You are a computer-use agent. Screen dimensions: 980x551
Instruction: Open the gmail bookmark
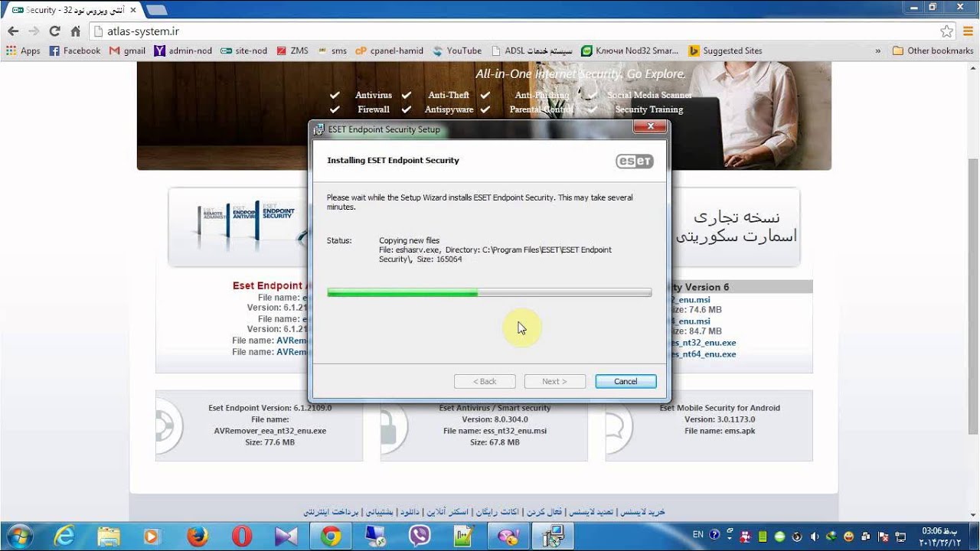127,51
